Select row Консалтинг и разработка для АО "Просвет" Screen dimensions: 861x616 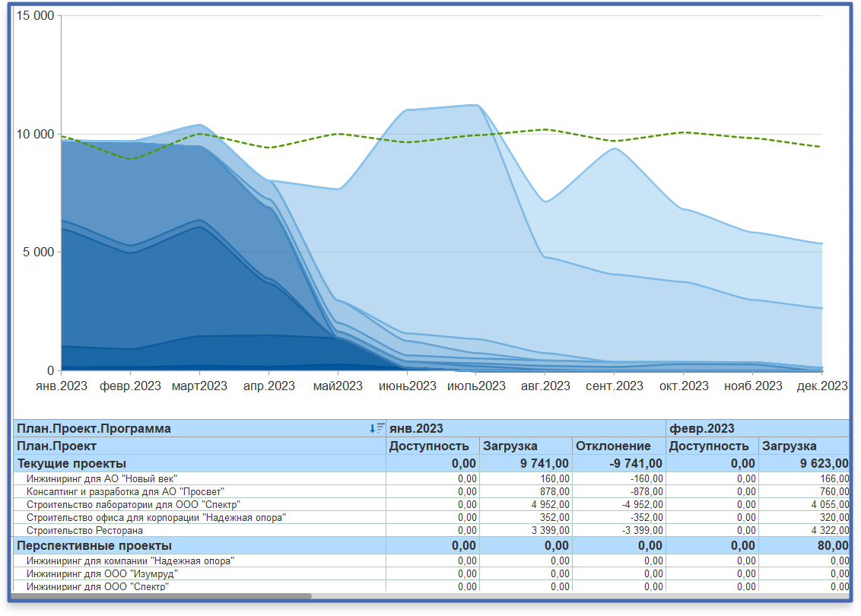coord(431,491)
